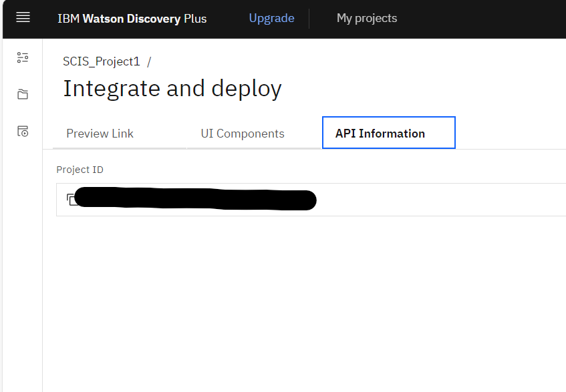
Task: Click the IBM text in header
Action: (x=68, y=19)
